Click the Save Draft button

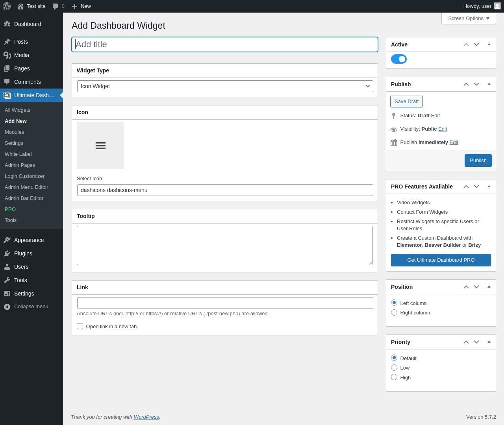tap(406, 102)
